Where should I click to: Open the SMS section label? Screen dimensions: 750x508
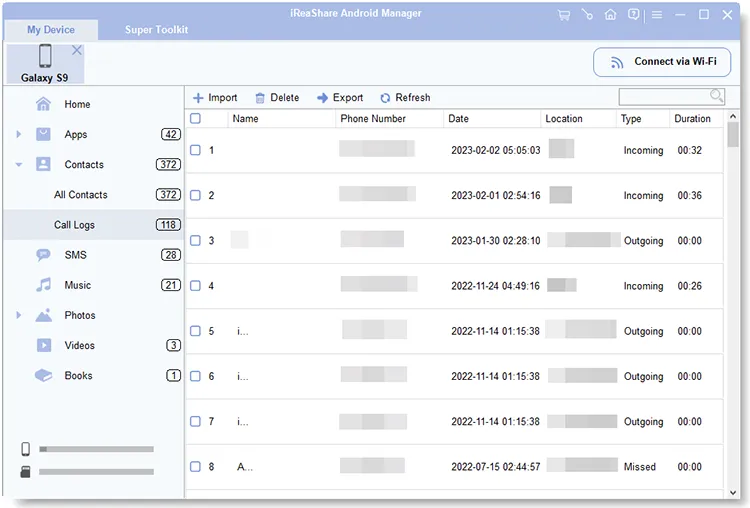[76, 255]
